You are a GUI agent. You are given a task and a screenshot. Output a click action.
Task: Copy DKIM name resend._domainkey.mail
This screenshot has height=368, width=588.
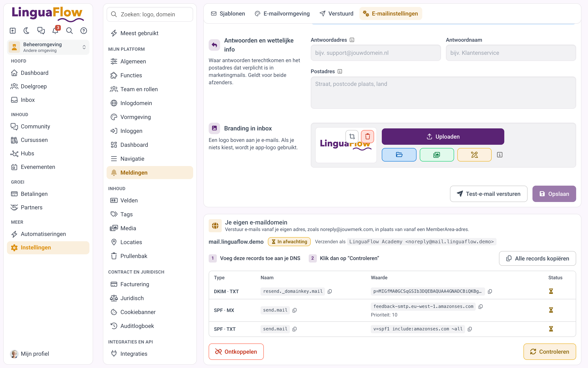tap(330, 291)
